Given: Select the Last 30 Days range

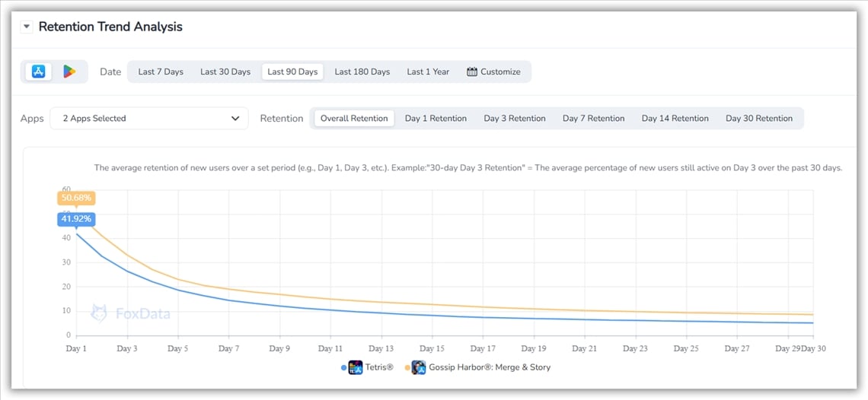Looking at the screenshot, I should pos(225,72).
